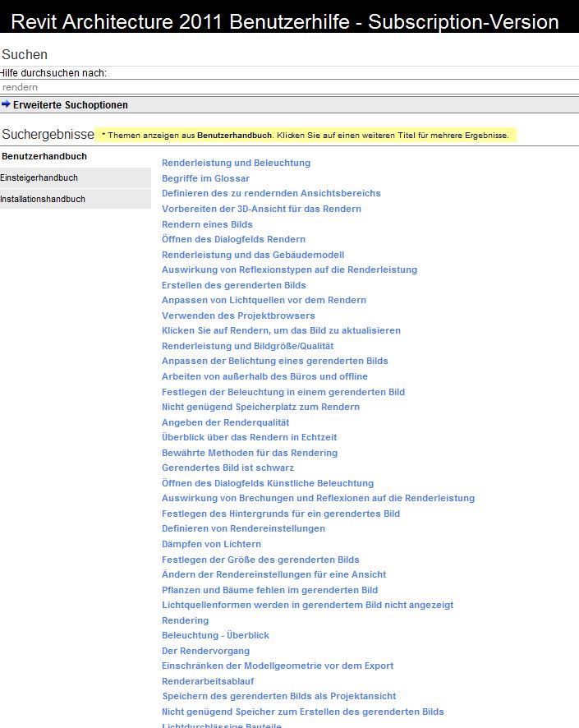The height and width of the screenshot is (728, 579).
Task: Open 'Ändern der Rendereinstellungen für eine Ansicht'
Action: [273, 574]
